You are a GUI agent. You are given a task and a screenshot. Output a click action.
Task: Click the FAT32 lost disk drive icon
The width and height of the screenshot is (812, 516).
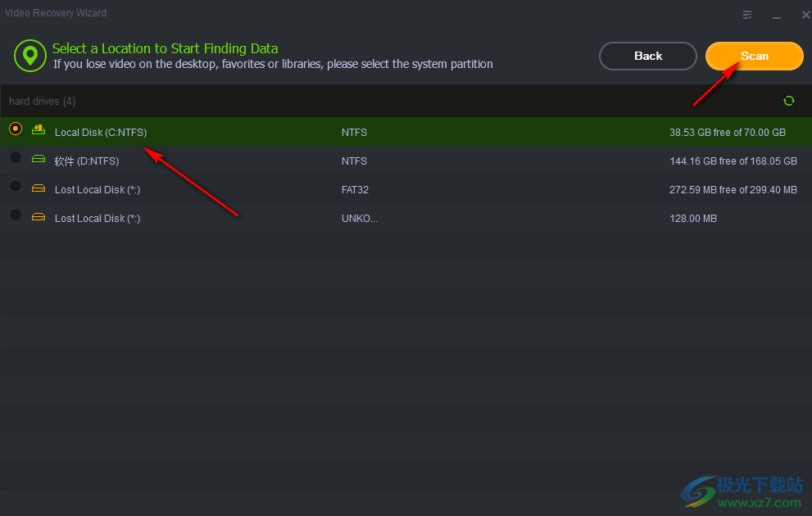[x=39, y=188]
